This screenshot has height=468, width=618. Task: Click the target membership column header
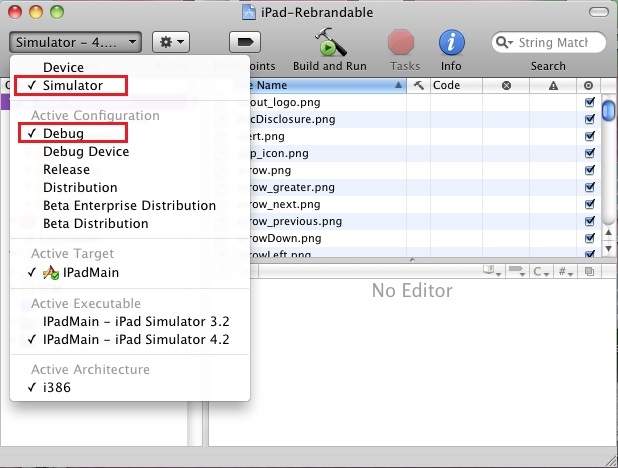click(588, 86)
